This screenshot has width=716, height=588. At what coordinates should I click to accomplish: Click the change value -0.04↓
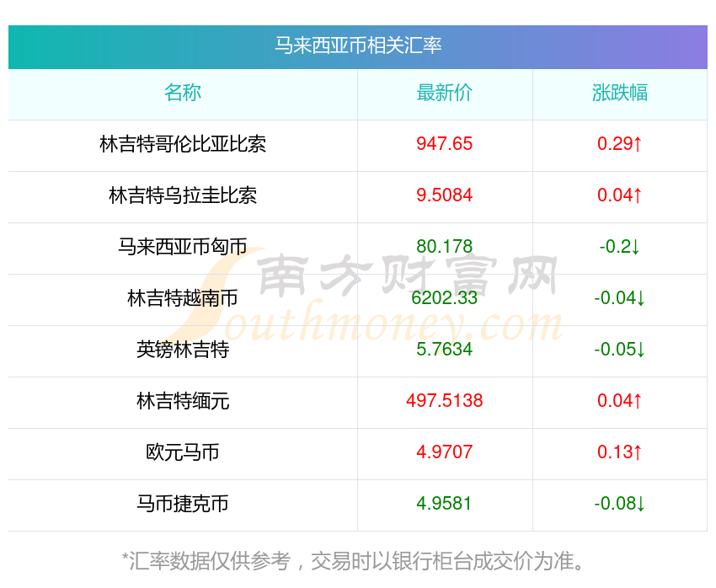point(620,298)
